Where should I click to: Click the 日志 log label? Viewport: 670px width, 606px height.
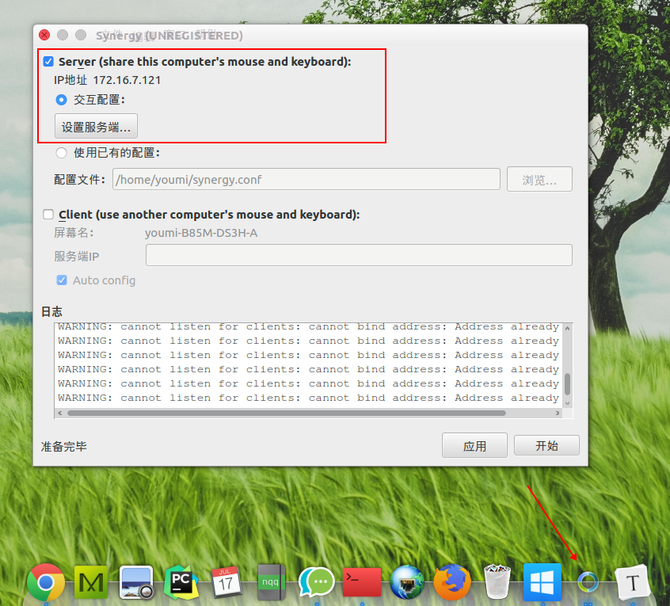click(52, 312)
